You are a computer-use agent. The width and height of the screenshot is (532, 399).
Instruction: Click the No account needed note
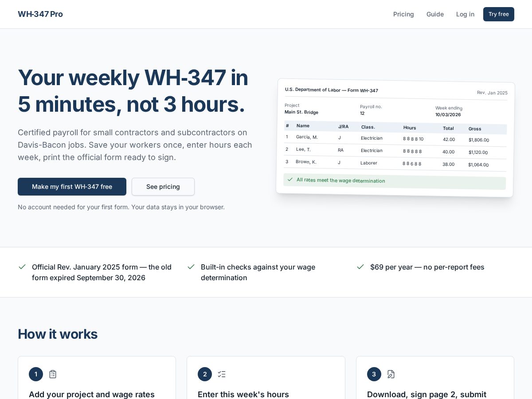coord(121,207)
